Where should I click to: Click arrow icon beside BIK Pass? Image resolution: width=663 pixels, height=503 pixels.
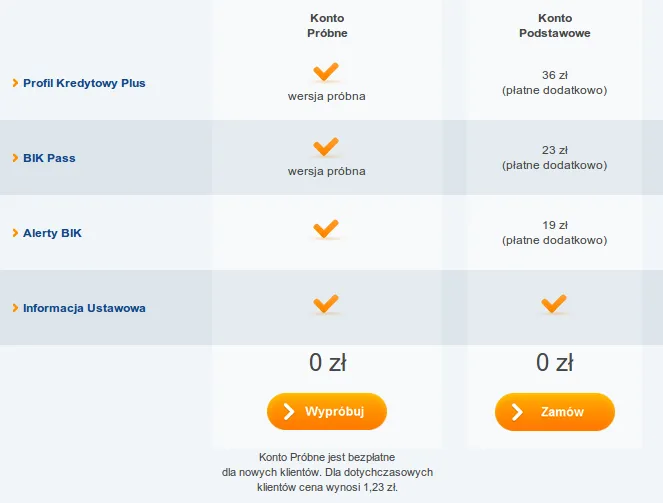pyautogui.click(x=15, y=158)
